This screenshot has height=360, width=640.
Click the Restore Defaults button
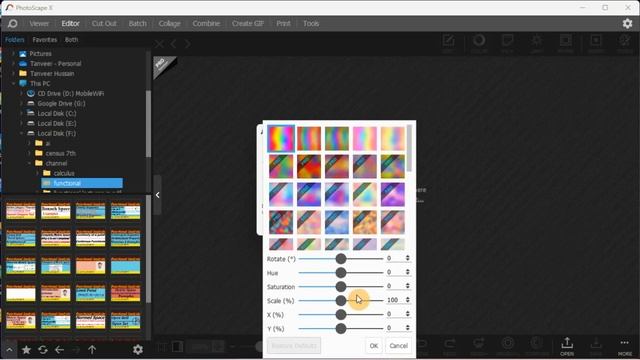point(294,346)
